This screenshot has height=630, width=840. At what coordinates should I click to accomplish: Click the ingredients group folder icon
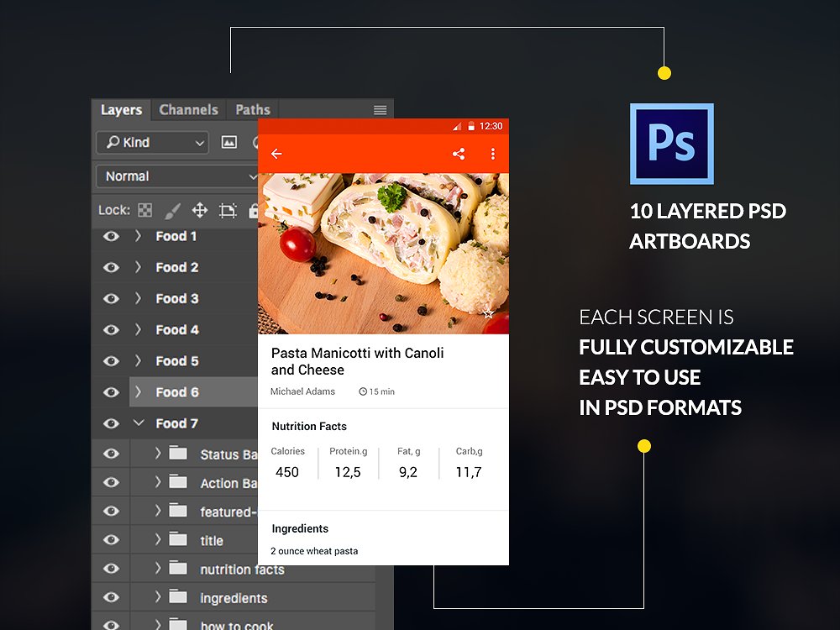pos(178,596)
